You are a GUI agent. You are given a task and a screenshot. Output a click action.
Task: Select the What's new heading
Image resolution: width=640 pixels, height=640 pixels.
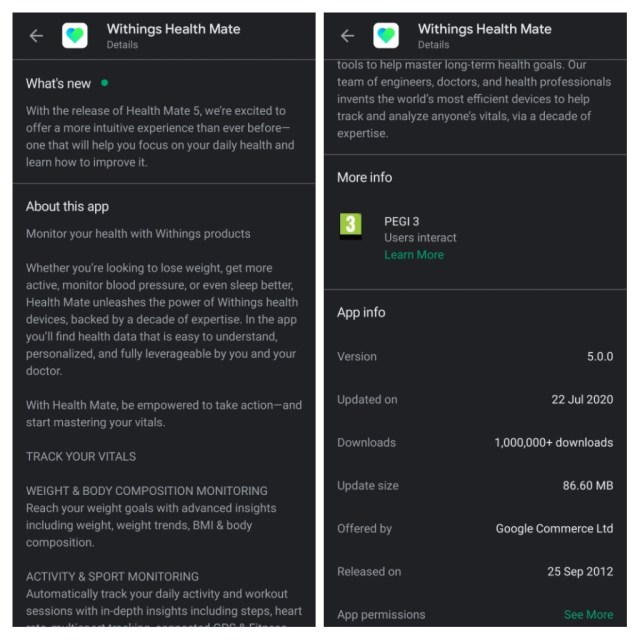[x=58, y=84]
